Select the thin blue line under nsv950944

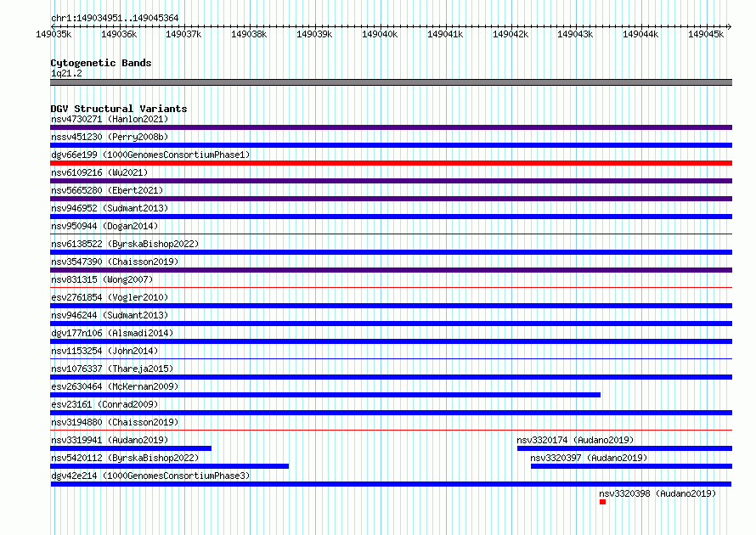pos(391,234)
